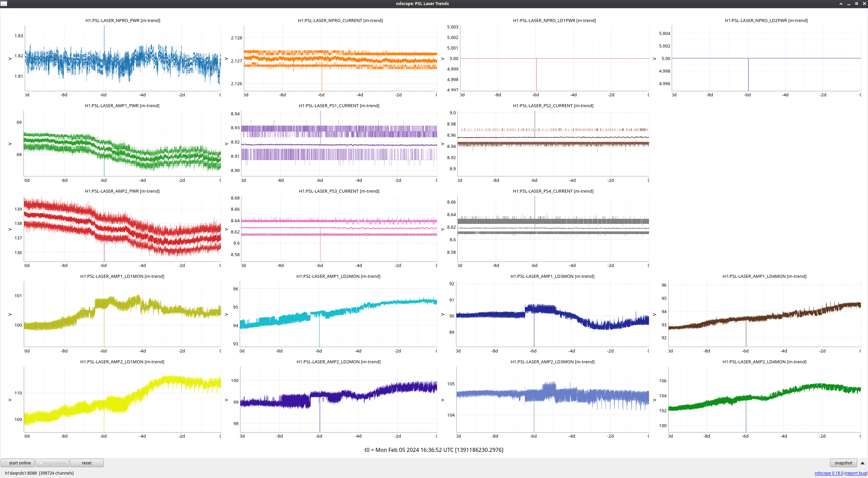Image resolution: width=868 pixels, height=478 pixels.
Task: Minimize the ndscope window
Action: pos(849,4)
